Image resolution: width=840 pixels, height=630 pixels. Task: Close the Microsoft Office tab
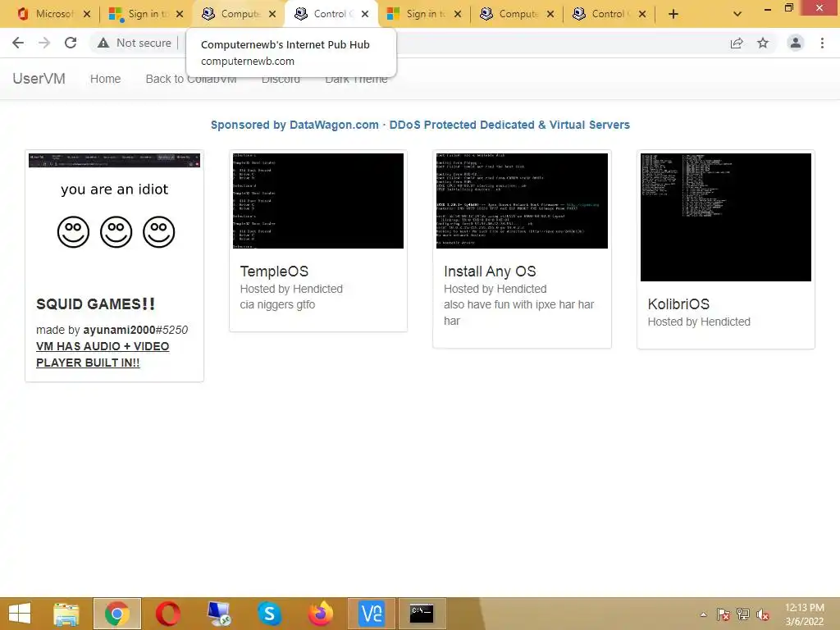pos(87,14)
